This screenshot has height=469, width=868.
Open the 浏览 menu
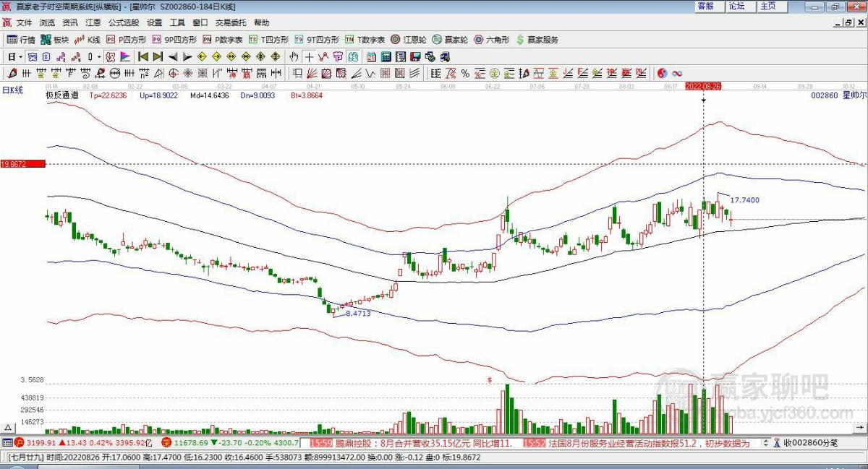tap(47, 23)
